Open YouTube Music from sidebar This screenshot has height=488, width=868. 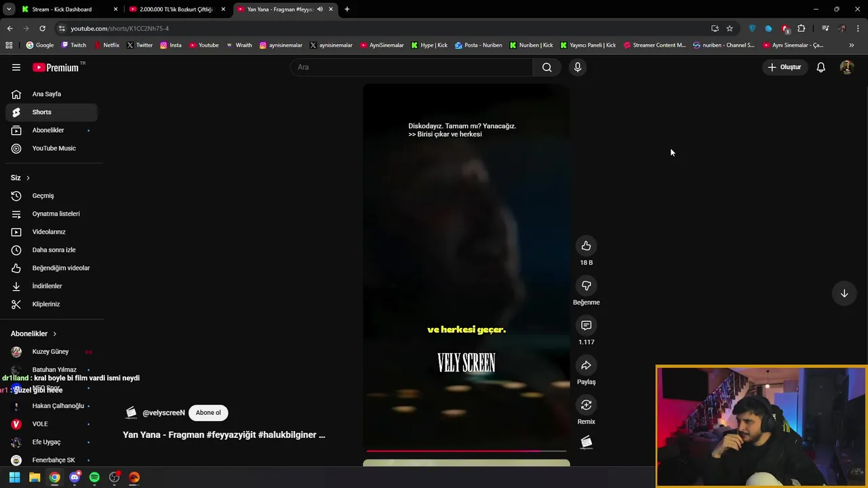tap(52, 148)
